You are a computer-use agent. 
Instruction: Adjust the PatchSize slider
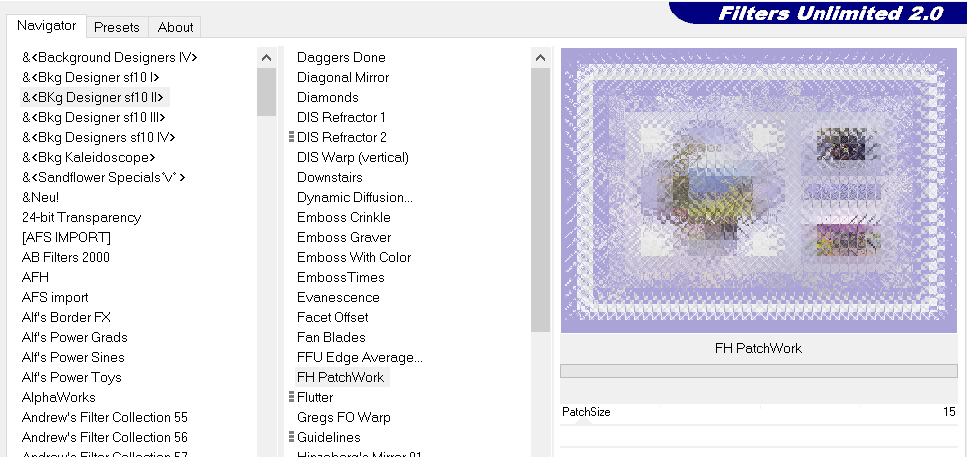583,423
